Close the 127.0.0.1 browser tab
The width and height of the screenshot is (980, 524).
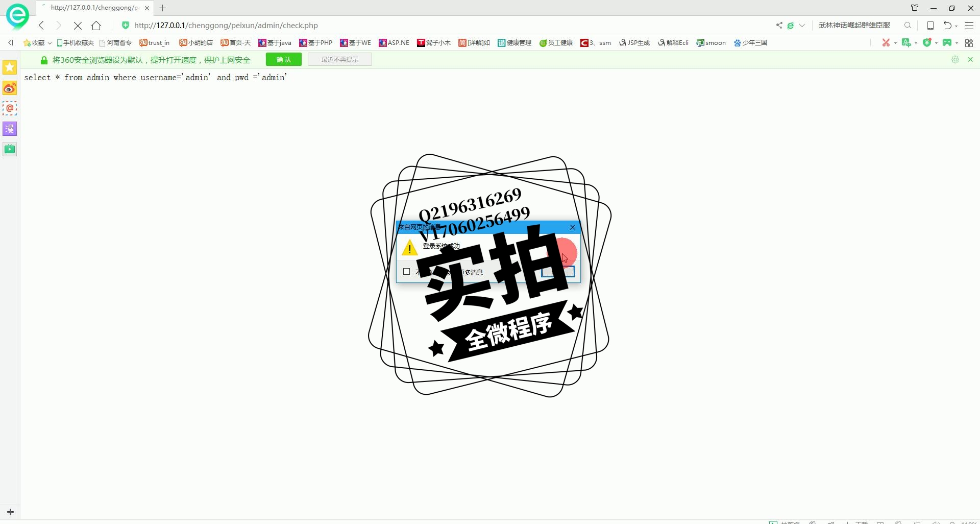(147, 8)
